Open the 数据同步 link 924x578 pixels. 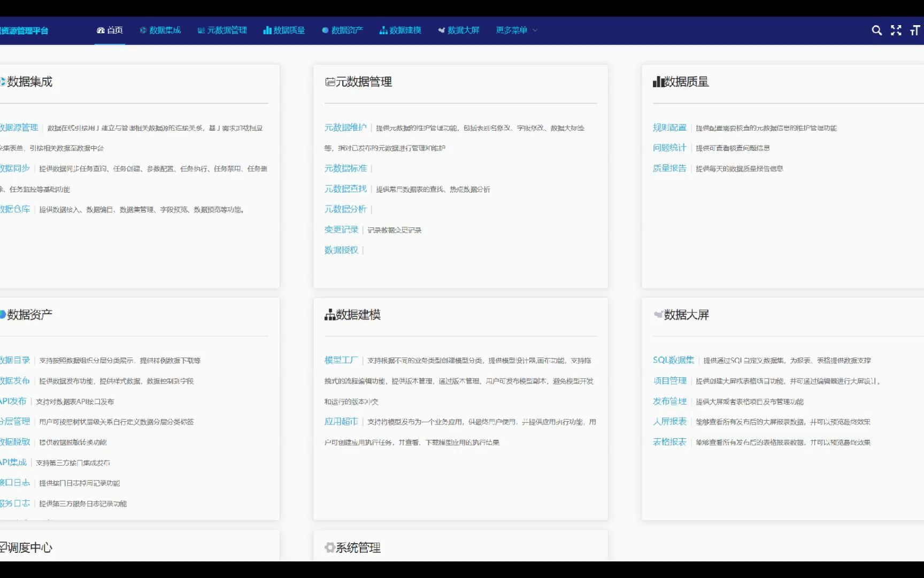point(15,168)
